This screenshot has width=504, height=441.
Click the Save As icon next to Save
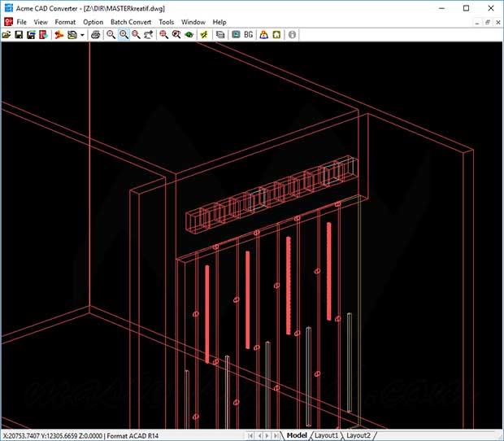coord(31,35)
